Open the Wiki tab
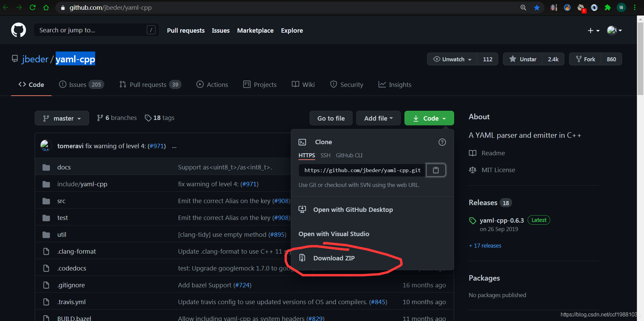The image size is (644, 321). click(303, 85)
